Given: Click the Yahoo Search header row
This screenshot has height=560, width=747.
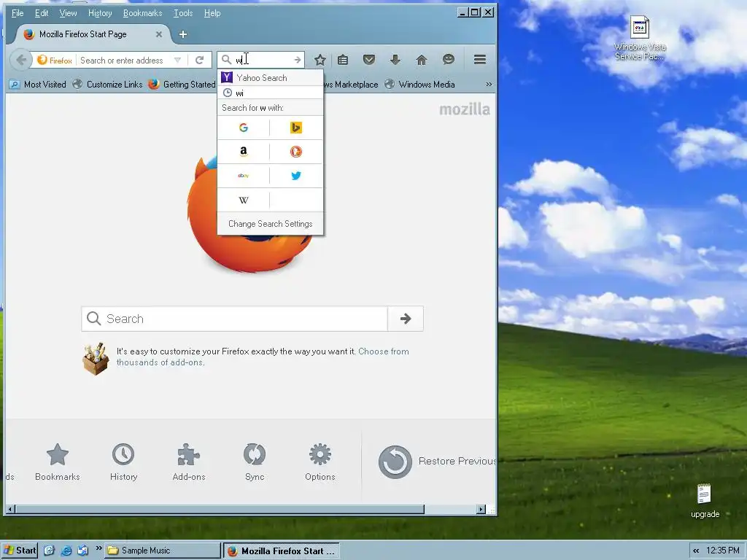Looking at the screenshot, I should pos(270,77).
